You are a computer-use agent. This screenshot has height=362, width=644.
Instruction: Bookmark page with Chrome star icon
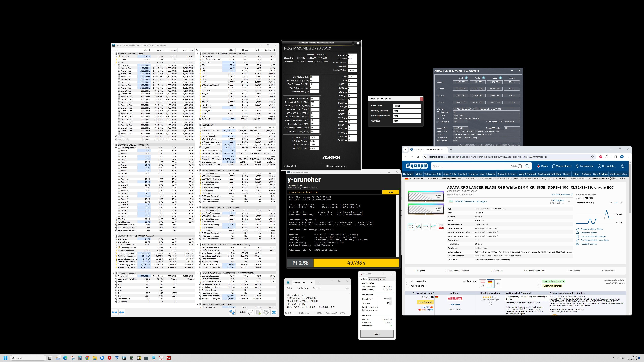click(592, 157)
